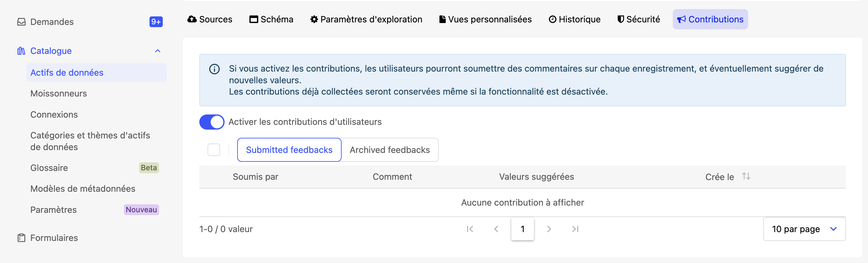
Task: Go to the previous page arrow
Action: pos(496,229)
